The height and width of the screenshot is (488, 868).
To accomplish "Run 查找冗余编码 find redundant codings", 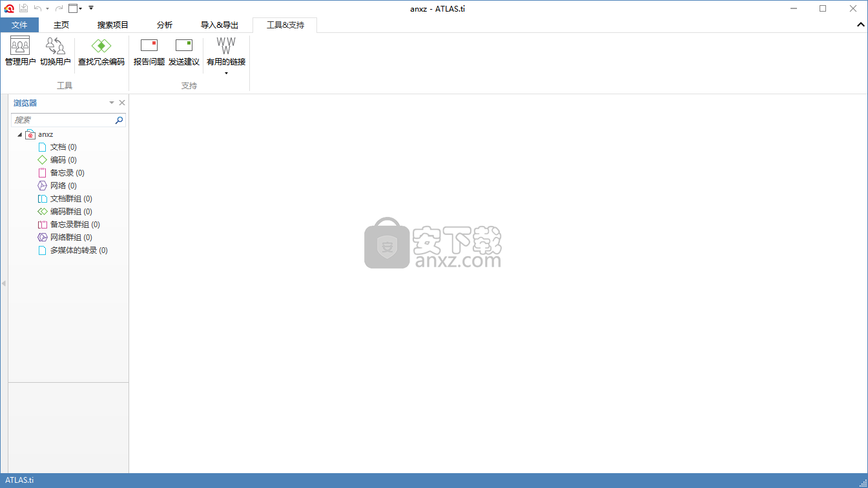I will (x=101, y=52).
